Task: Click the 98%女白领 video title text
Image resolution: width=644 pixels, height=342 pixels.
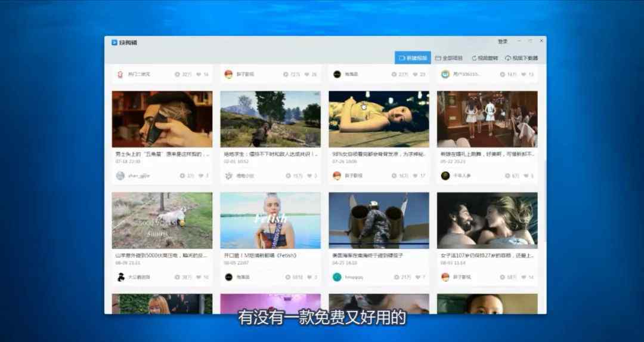Action: [x=379, y=154]
